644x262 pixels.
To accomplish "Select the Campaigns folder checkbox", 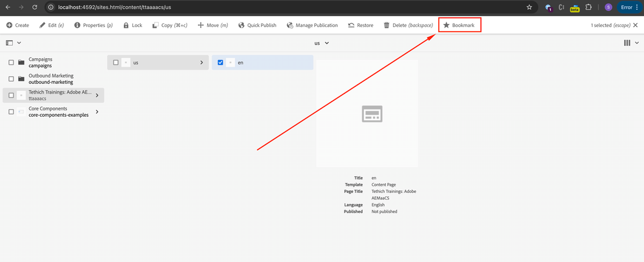I will click(x=11, y=63).
